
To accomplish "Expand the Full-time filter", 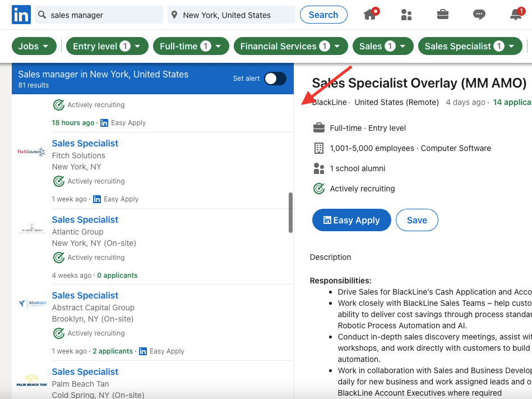I will pyautogui.click(x=191, y=46).
